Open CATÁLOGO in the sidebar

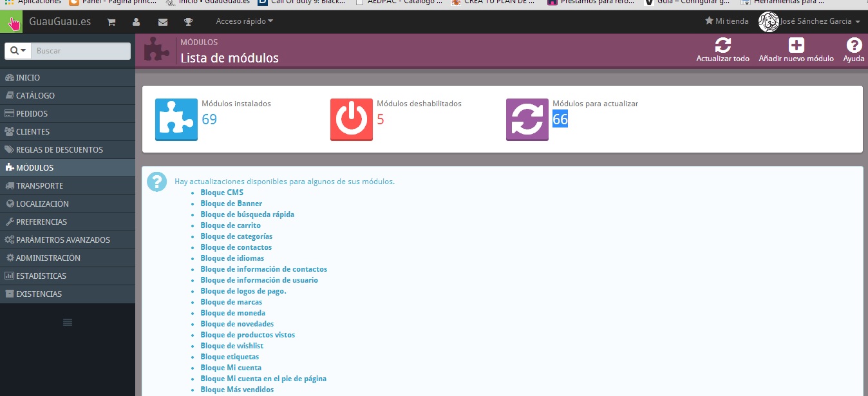[x=68, y=95]
